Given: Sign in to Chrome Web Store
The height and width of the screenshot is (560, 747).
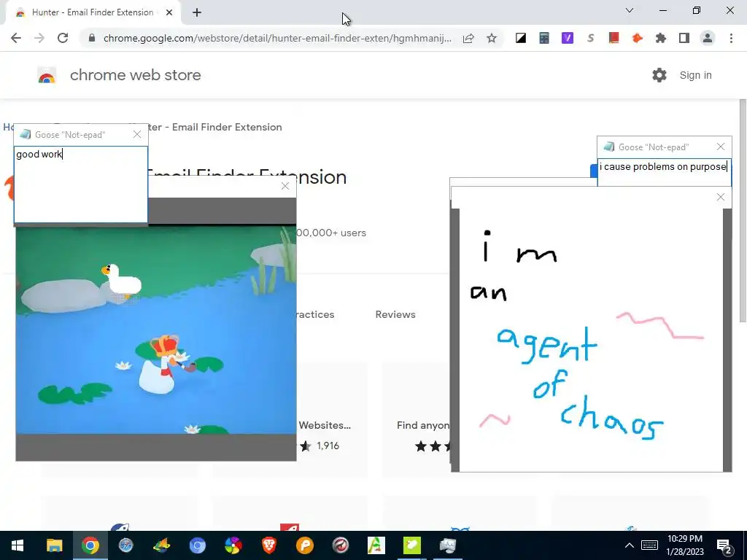Looking at the screenshot, I should coord(695,75).
